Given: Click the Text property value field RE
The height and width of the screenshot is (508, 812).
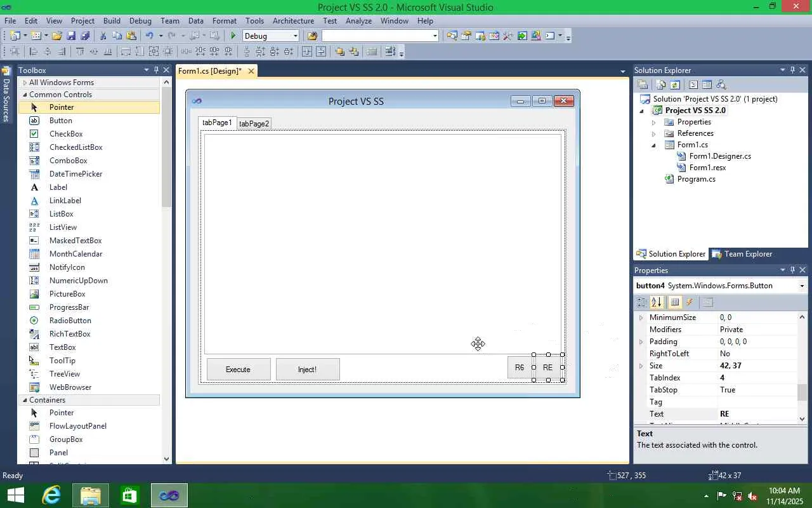Looking at the screenshot, I should pos(757,414).
